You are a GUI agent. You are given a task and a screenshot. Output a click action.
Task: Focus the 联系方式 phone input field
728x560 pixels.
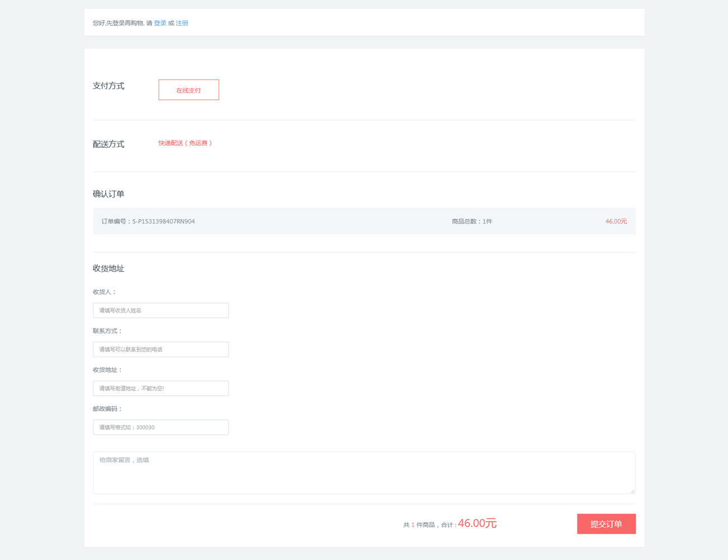[x=161, y=349]
